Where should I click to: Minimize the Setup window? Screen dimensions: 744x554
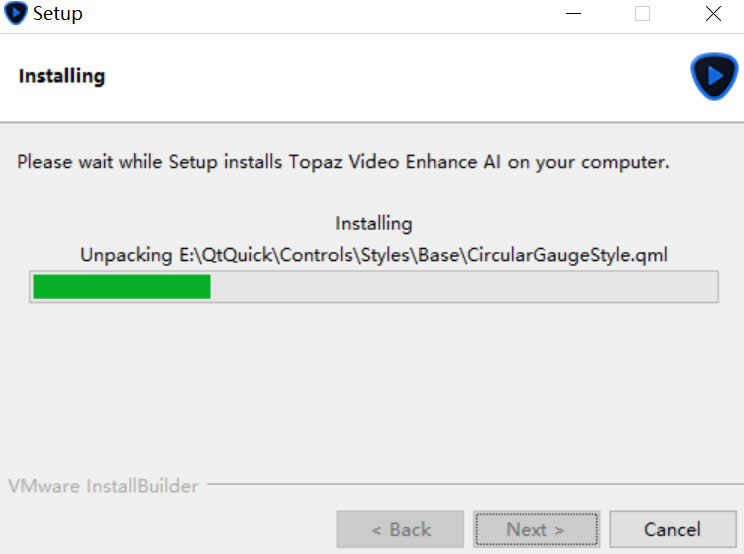point(573,14)
